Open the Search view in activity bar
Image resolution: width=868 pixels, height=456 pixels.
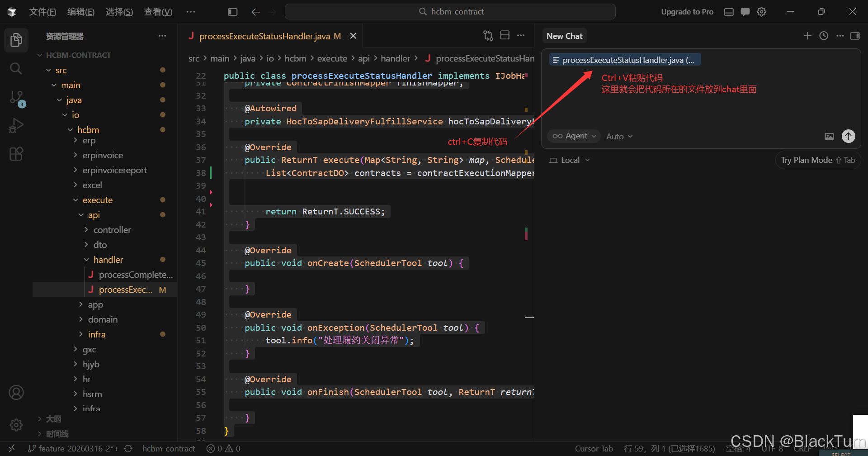point(16,69)
